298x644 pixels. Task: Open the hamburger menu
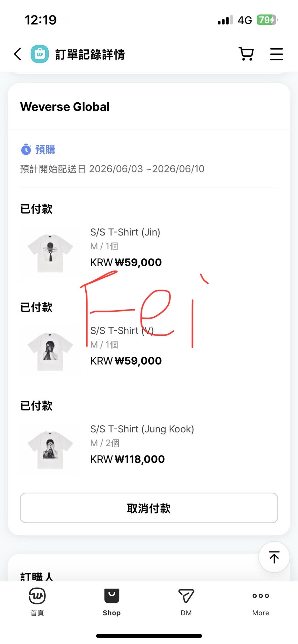[276, 54]
